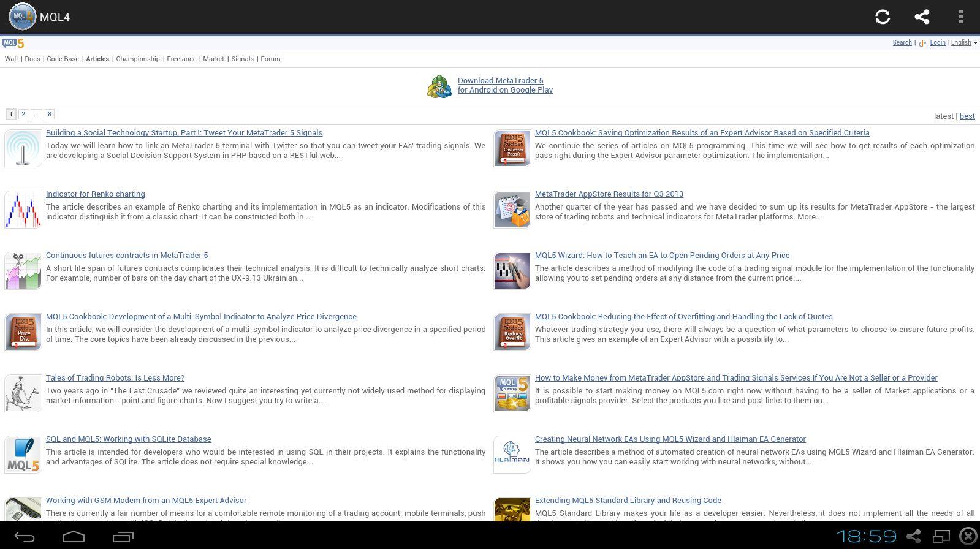Go to the Freelance section
The height and width of the screenshot is (549, 980).
click(181, 59)
